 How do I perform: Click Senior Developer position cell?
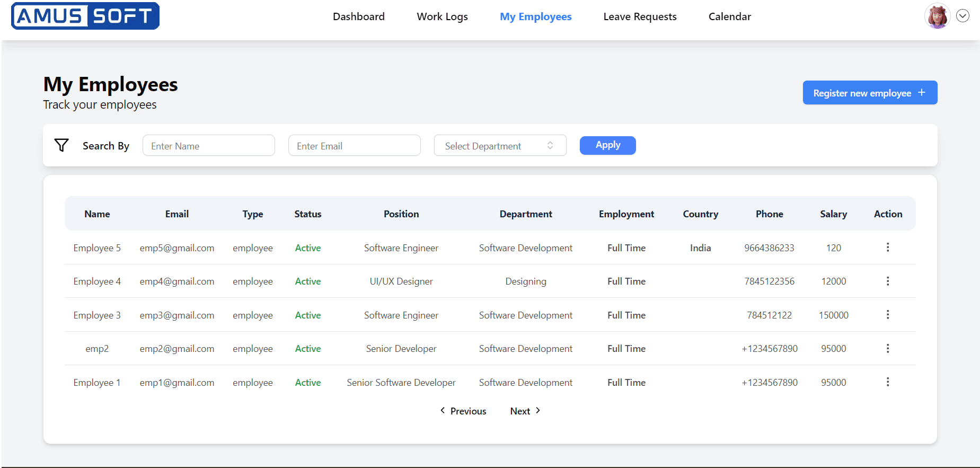point(401,349)
